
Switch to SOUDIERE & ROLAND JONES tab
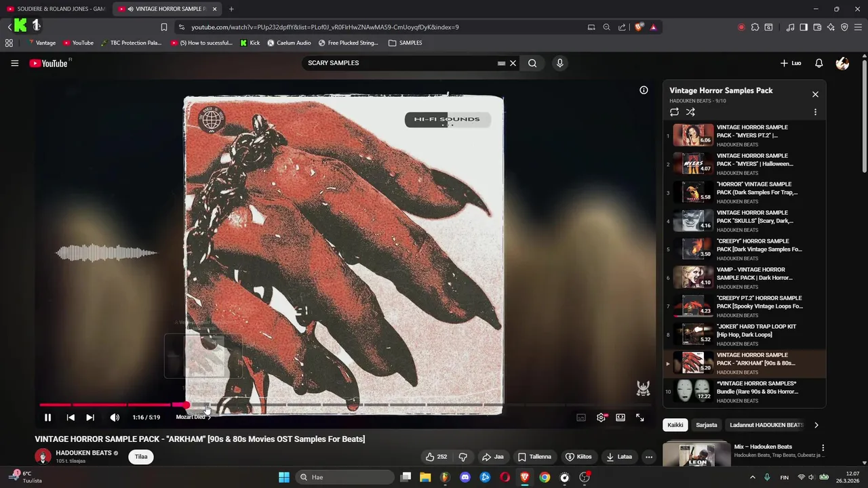(56, 9)
